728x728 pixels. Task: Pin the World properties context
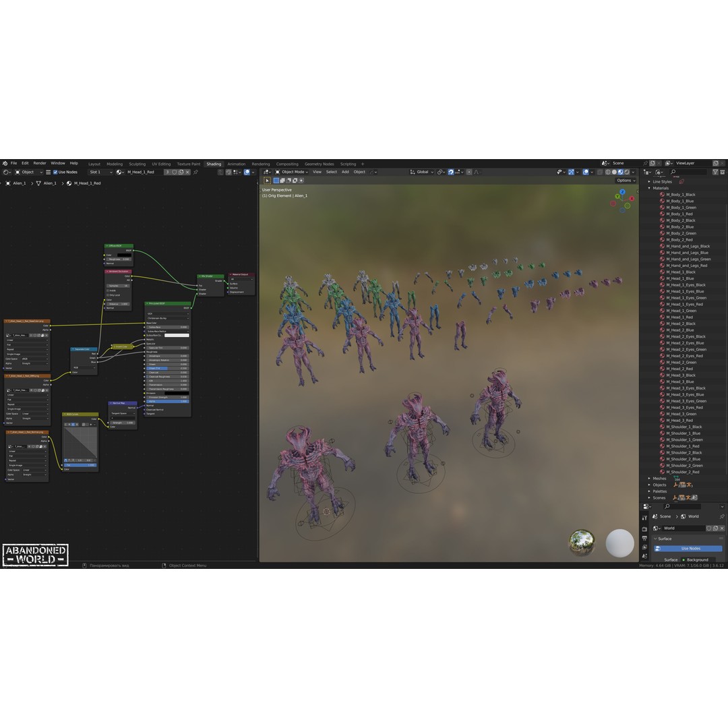click(722, 516)
